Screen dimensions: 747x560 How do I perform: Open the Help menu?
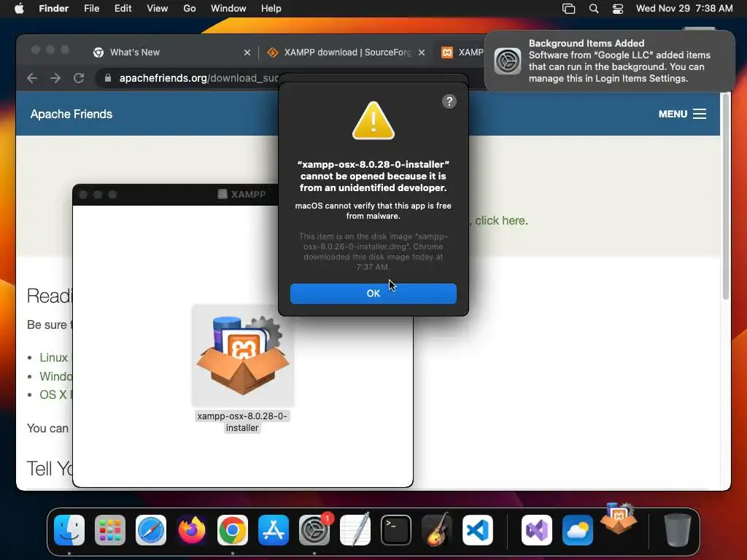(271, 8)
